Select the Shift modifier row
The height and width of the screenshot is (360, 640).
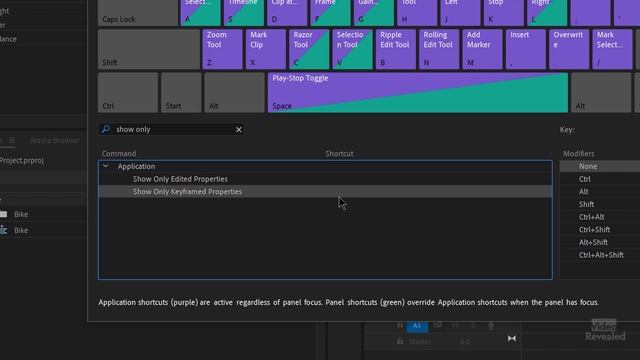(600, 204)
